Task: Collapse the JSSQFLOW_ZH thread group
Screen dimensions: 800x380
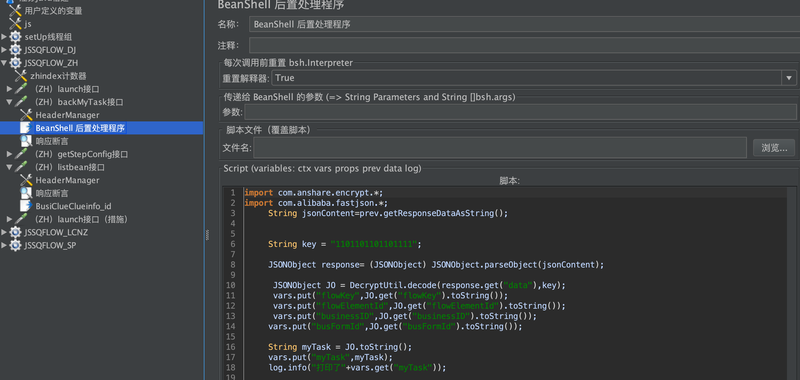Action: 4,63
